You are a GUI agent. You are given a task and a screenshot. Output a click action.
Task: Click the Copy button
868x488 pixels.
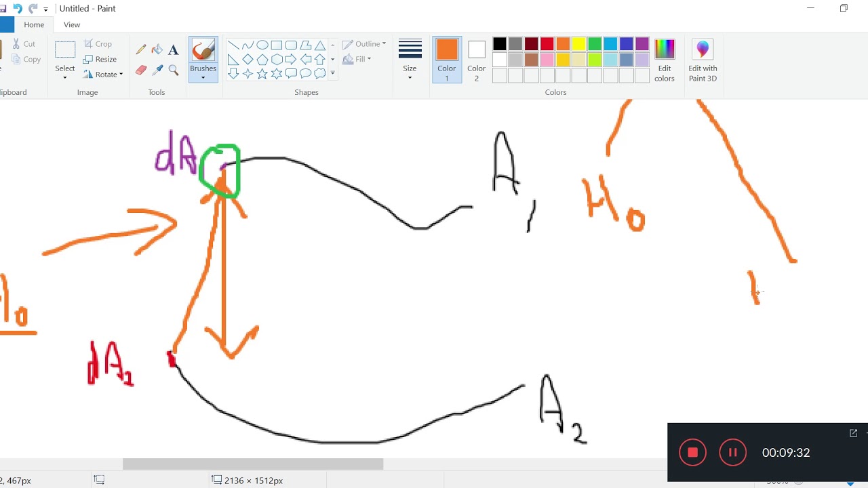(x=26, y=59)
